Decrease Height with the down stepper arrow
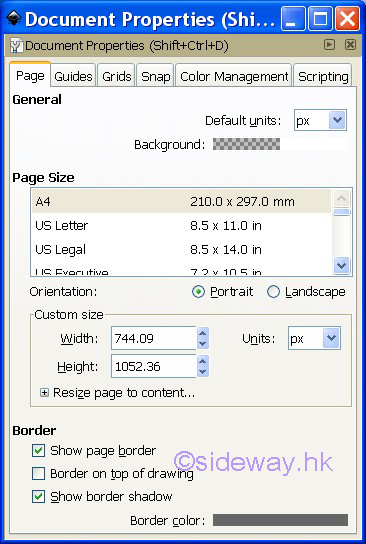Screen dimensions: 366x544 (203, 372)
